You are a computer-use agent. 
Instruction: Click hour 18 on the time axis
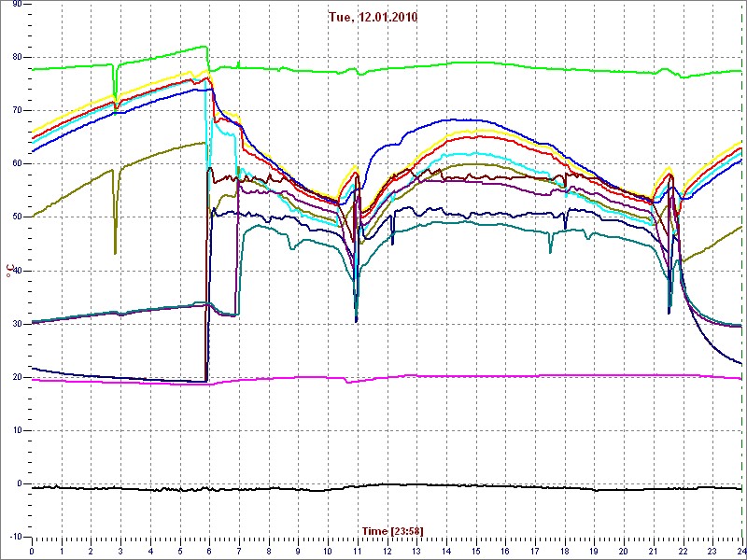[565, 551]
